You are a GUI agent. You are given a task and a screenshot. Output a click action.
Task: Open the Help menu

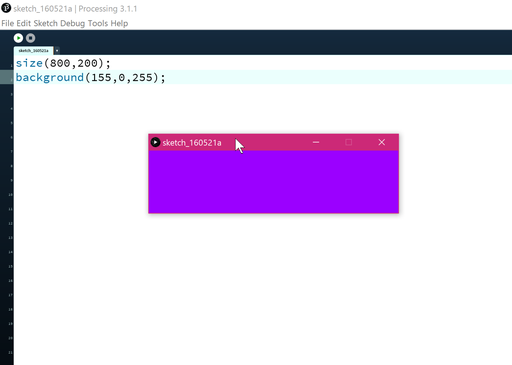click(119, 23)
